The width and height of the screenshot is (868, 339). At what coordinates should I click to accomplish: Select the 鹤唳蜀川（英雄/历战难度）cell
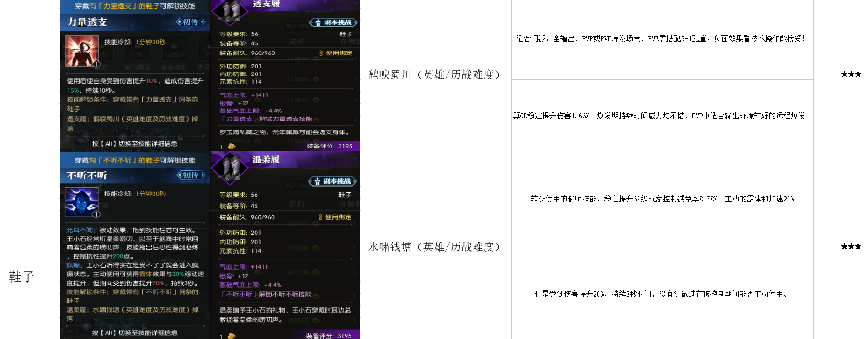pos(436,74)
